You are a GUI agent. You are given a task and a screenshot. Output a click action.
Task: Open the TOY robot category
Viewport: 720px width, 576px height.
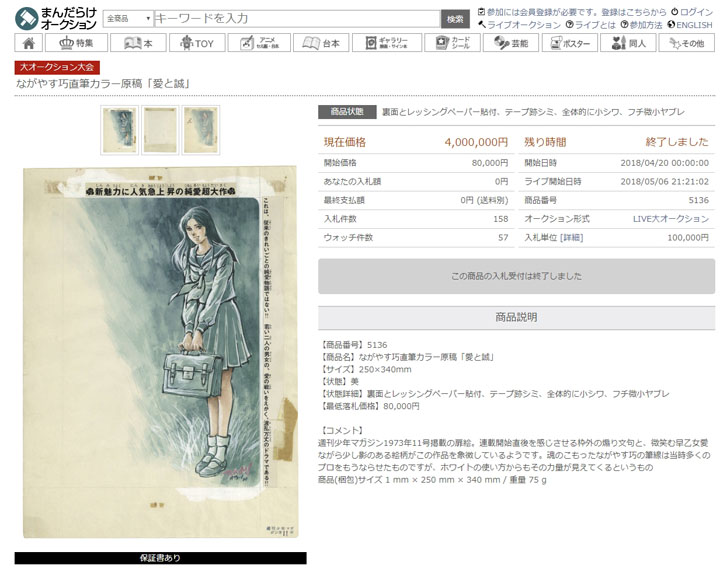coord(197,43)
